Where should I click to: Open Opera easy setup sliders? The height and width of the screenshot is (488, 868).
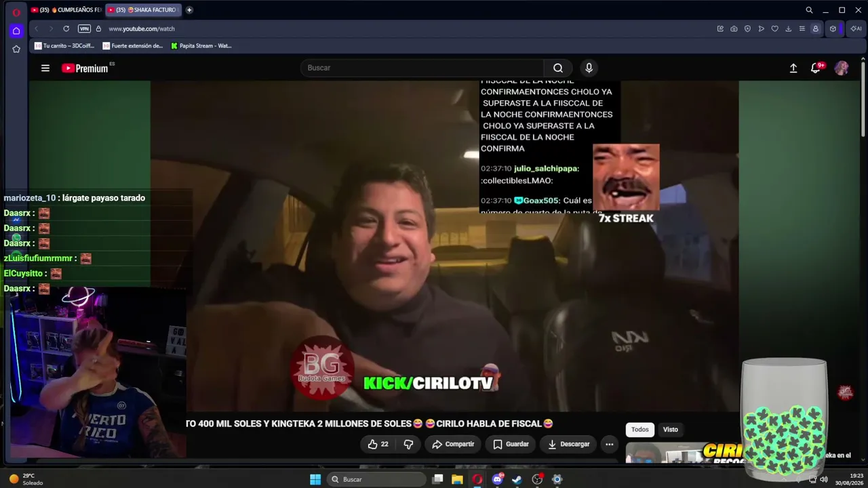802,28
